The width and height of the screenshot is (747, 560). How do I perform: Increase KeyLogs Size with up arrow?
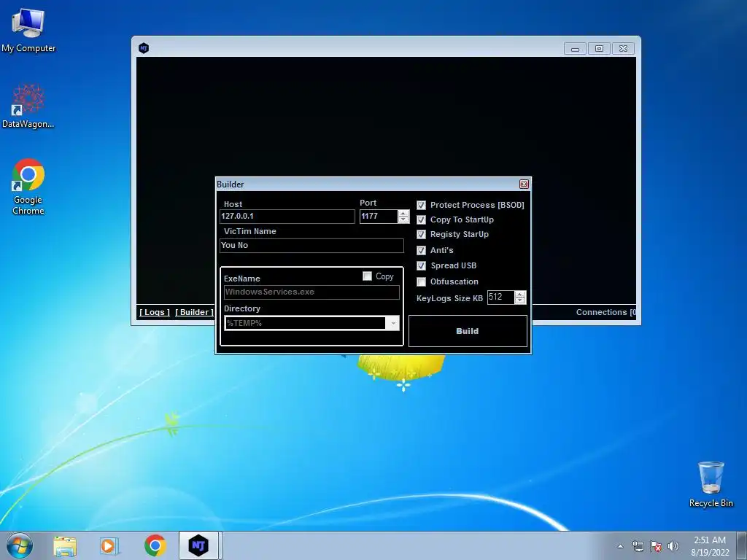[520, 295]
